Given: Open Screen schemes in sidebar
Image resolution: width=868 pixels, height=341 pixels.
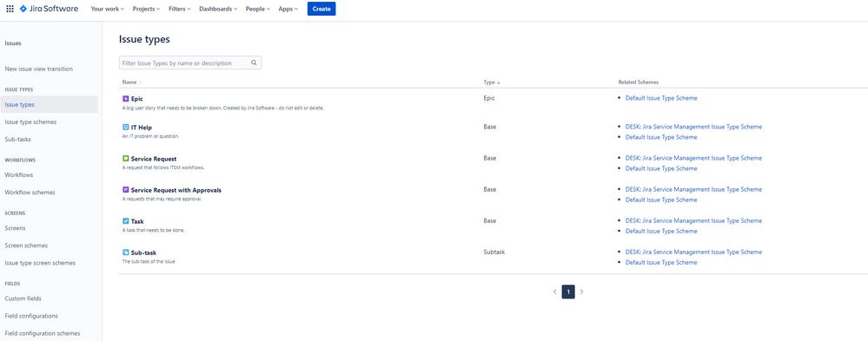Looking at the screenshot, I should click(26, 246).
